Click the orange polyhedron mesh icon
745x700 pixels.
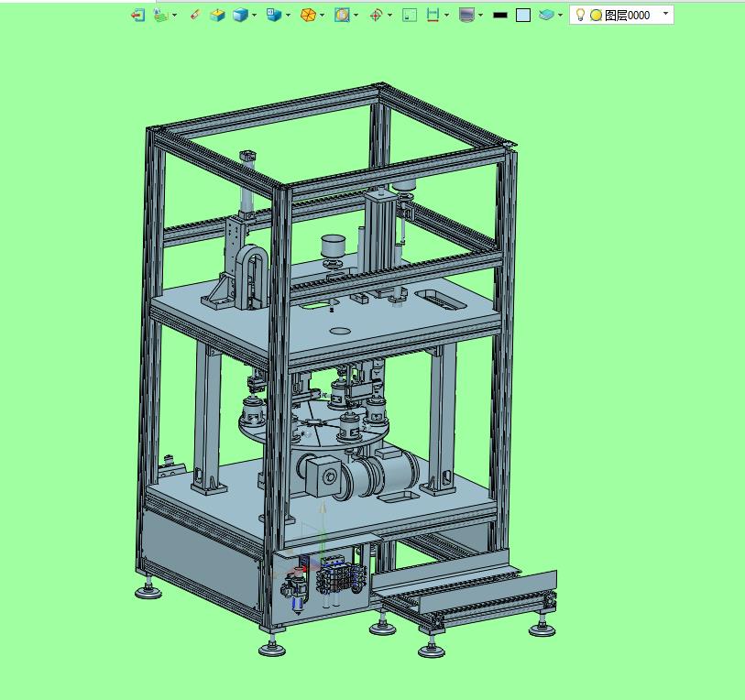pyautogui.click(x=308, y=16)
